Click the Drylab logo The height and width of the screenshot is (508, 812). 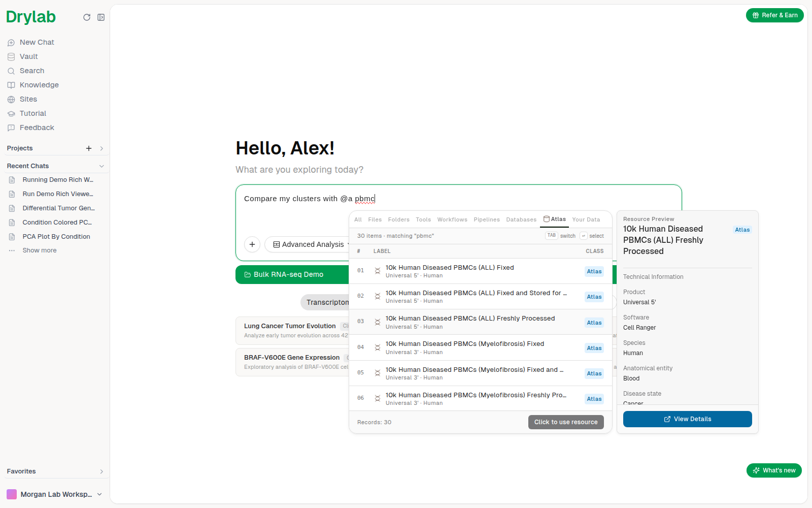31,17
